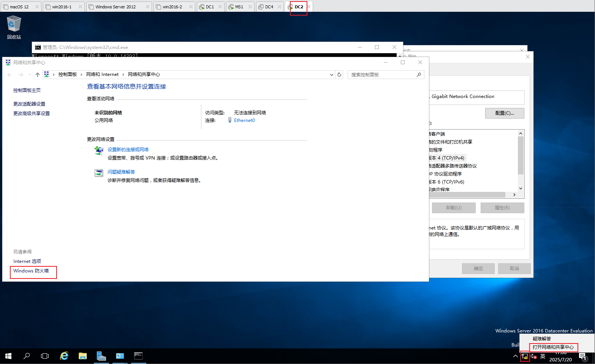
Task: Click 配置(C)... button in properties dialog
Action: pyautogui.click(x=505, y=113)
